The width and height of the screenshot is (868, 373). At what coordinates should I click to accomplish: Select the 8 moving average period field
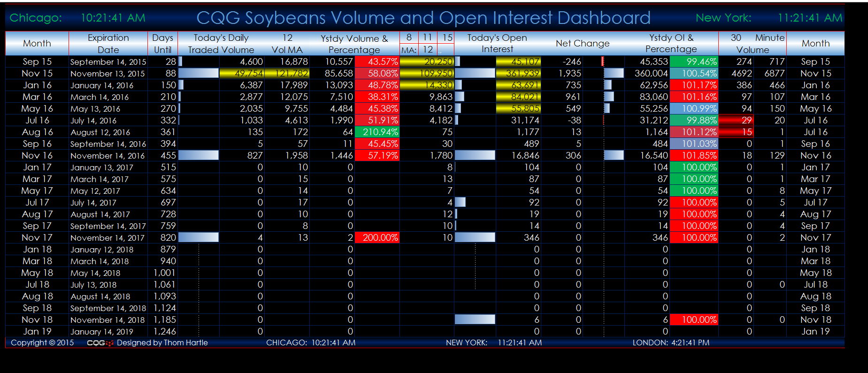click(409, 38)
